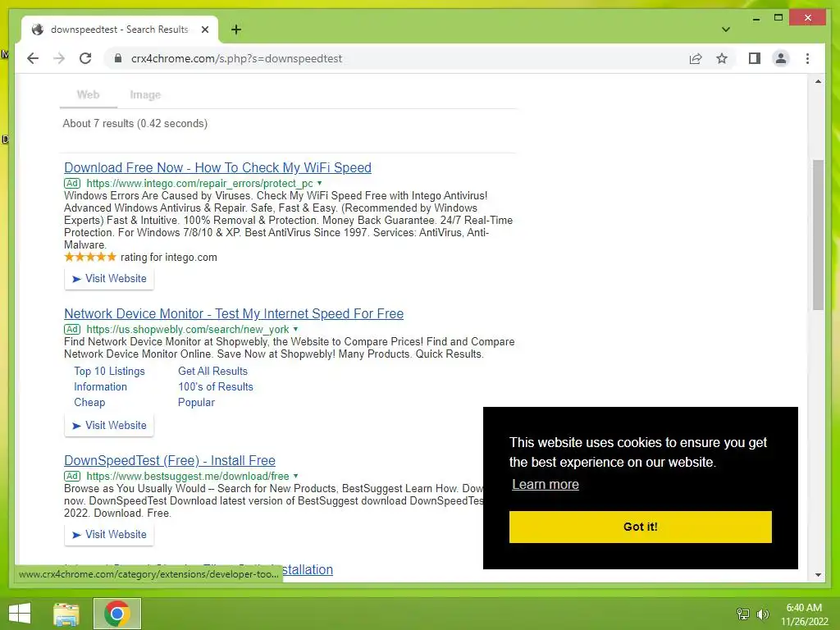840x630 pixels.
Task: Click Visit Website under the Intego ad
Action: click(109, 279)
